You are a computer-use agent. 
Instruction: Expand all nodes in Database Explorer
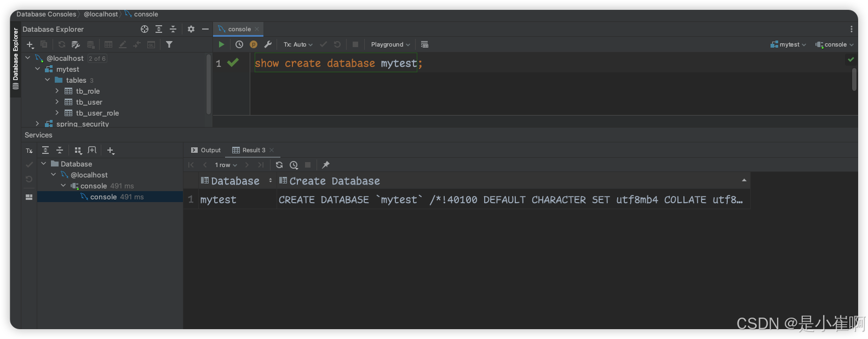click(x=159, y=29)
